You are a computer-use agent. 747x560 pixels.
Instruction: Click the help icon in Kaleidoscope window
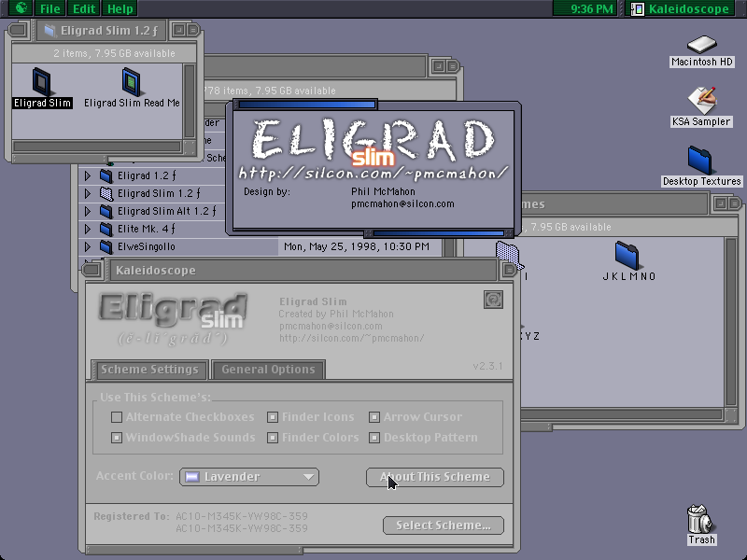coord(493,300)
